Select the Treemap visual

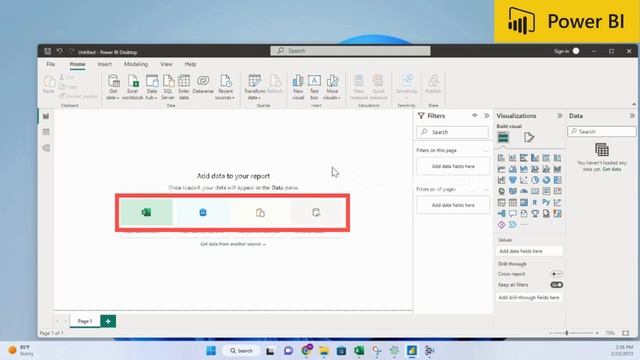(557, 180)
